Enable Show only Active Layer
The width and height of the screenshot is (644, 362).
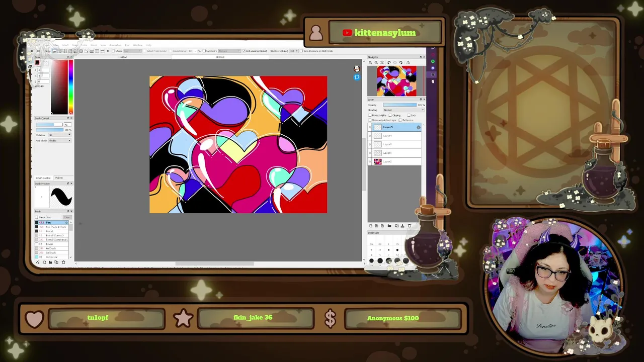370,120
